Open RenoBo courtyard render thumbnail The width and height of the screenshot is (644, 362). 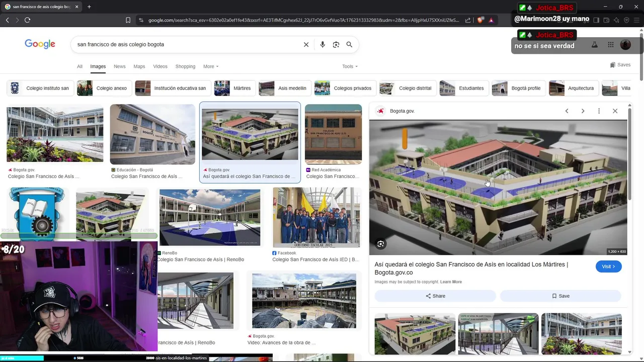210,217
